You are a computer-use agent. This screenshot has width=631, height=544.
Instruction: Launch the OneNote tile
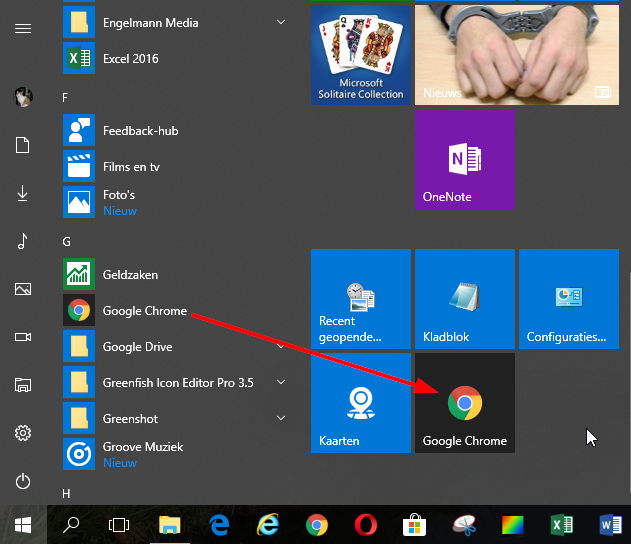tap(464, 160)
